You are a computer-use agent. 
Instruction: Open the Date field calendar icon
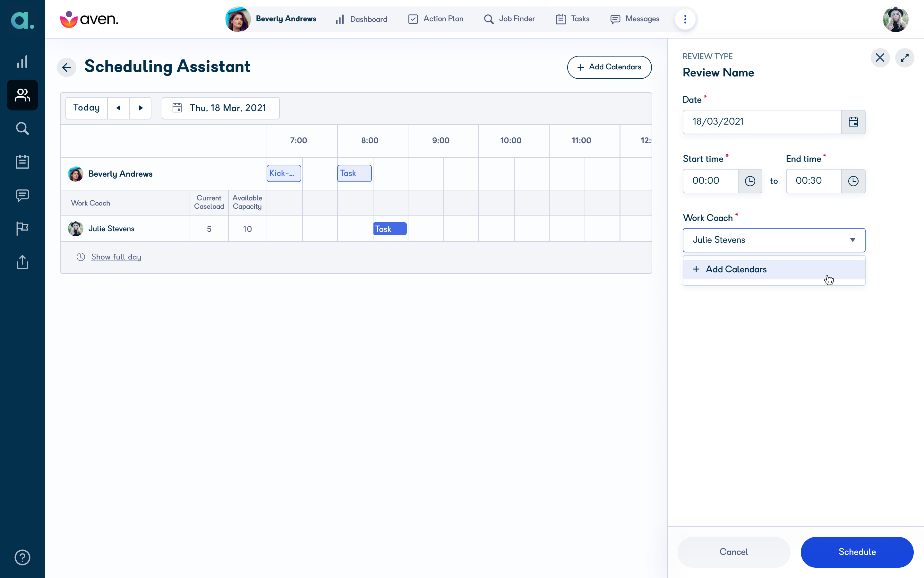pyautogui.click(x=853, y=122)
